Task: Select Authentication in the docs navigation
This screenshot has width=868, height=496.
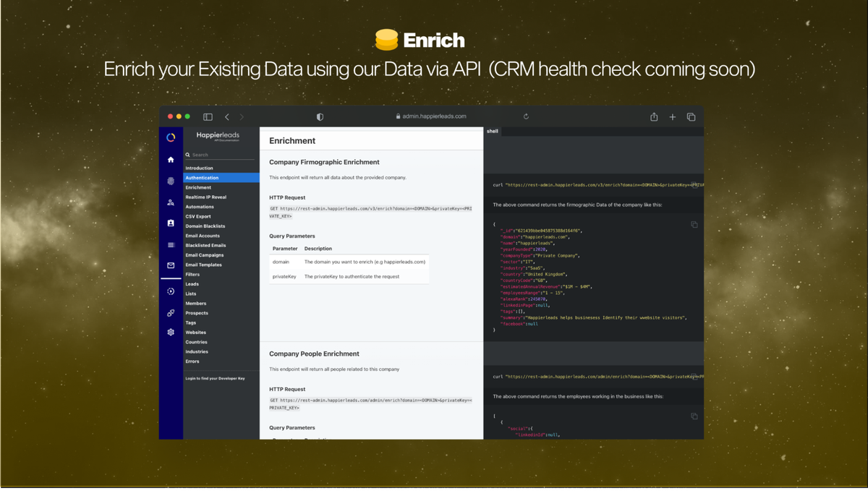Action: pos(203,177)
